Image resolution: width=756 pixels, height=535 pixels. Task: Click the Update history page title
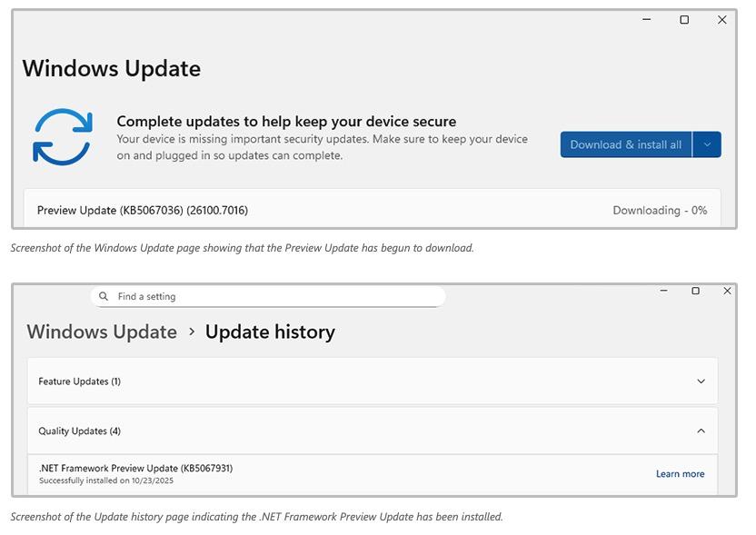(x=270, y=332)
